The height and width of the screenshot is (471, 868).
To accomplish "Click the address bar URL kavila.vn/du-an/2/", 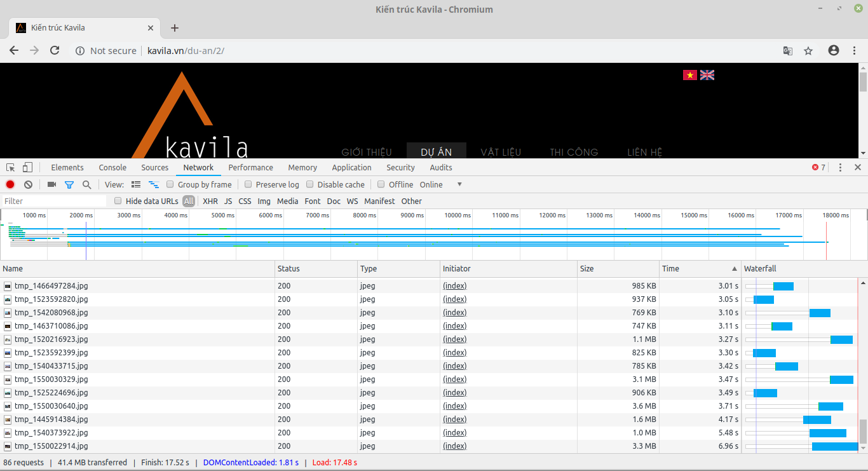I will [186, 51].
